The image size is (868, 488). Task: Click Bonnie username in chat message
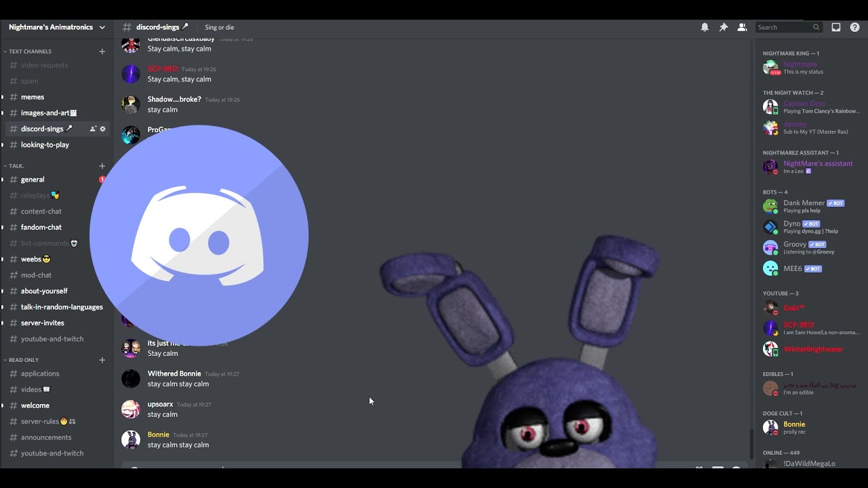159,434
